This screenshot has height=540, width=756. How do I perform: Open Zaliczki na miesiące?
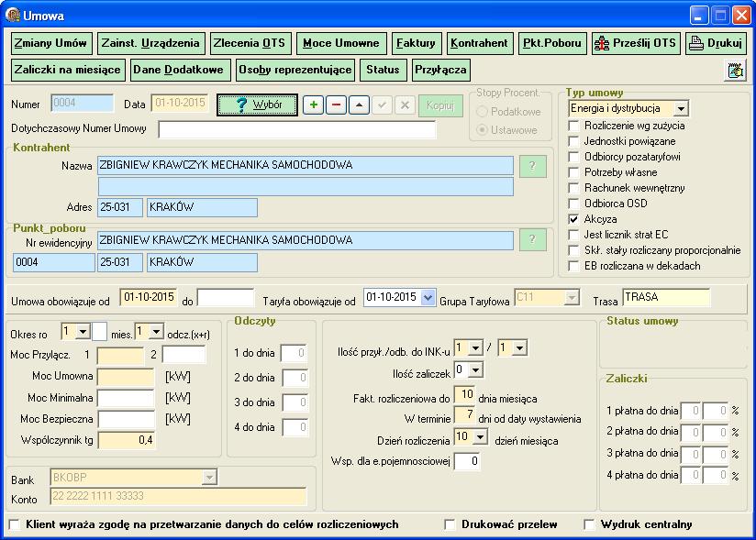68,70
